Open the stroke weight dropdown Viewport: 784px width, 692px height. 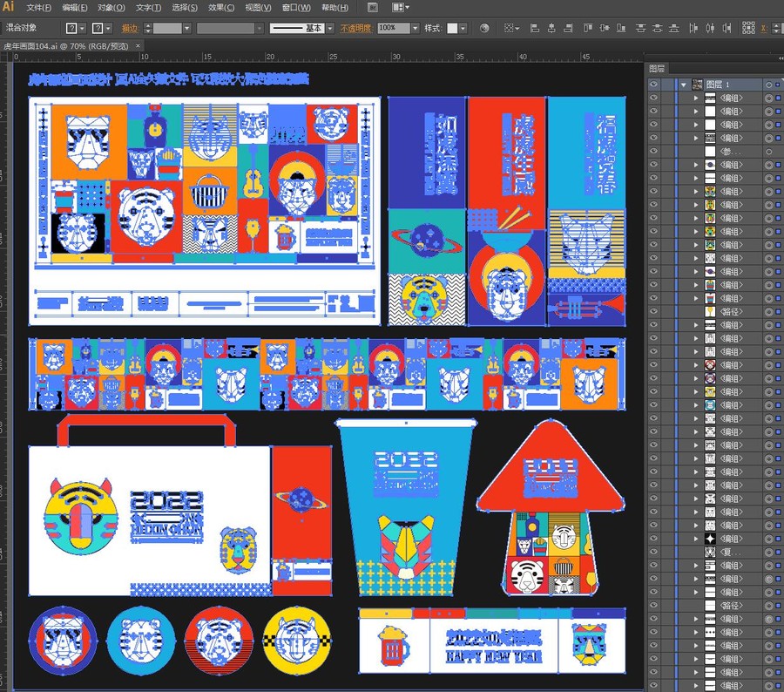pos(187,29)
